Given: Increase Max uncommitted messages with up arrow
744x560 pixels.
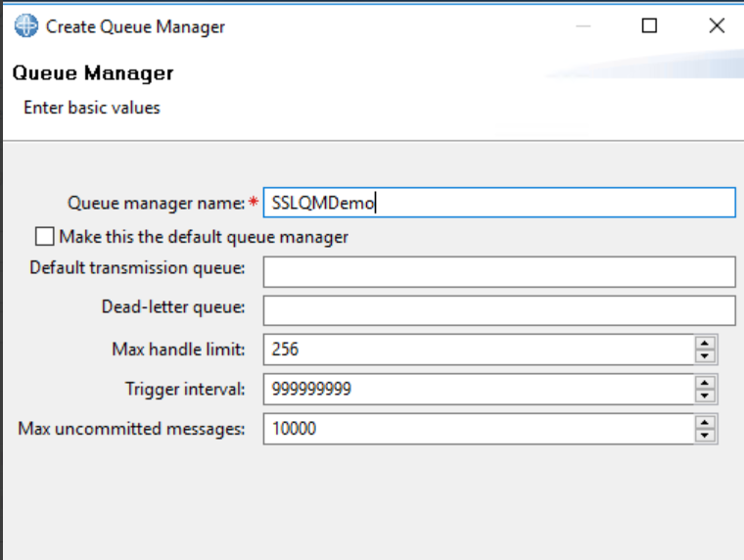Looking at the screenshot, I should [x=705, y=422].
